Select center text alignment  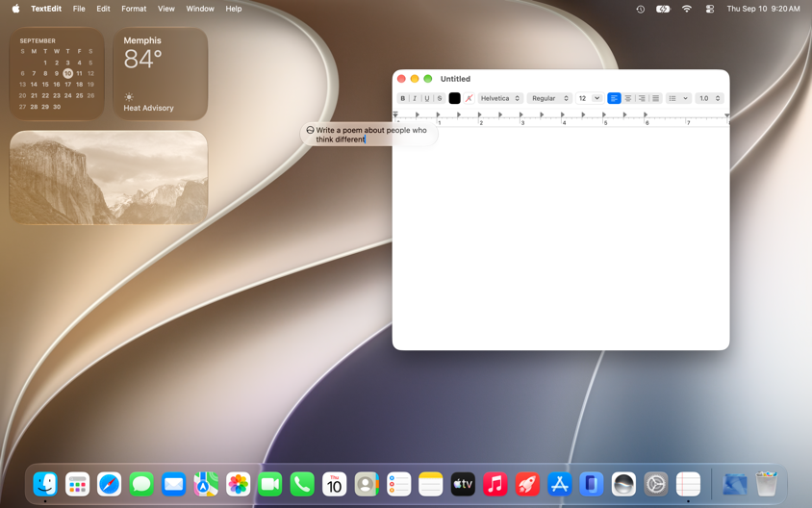[x=627, y=98]
